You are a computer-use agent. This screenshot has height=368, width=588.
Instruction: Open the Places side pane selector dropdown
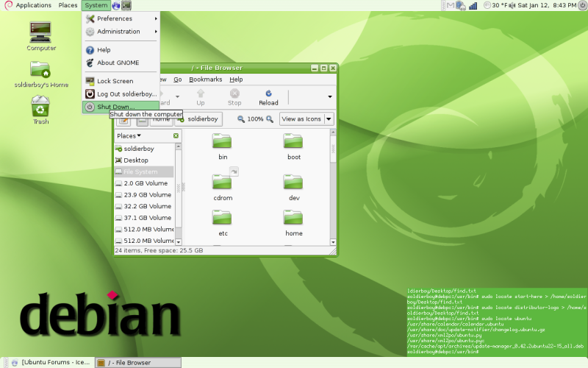pos(129,135)
